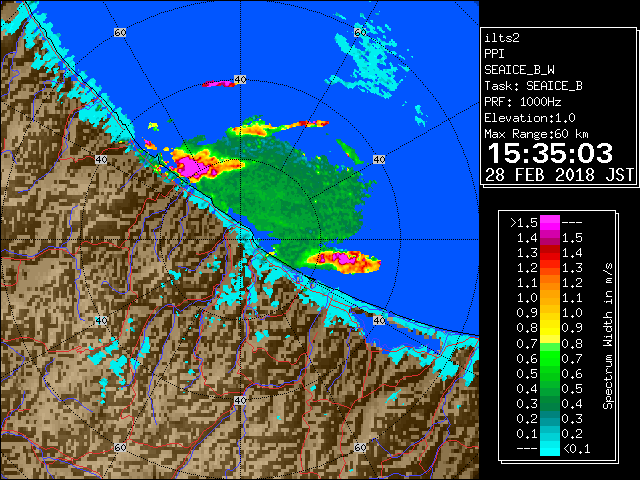Click the '60' ring label in the upper-right

360,32
